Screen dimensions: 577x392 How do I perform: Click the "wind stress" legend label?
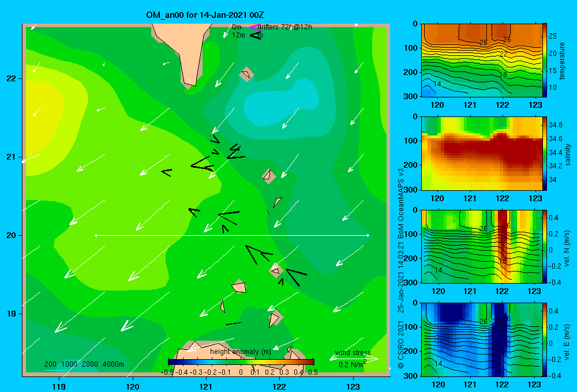tap(353, 353)
